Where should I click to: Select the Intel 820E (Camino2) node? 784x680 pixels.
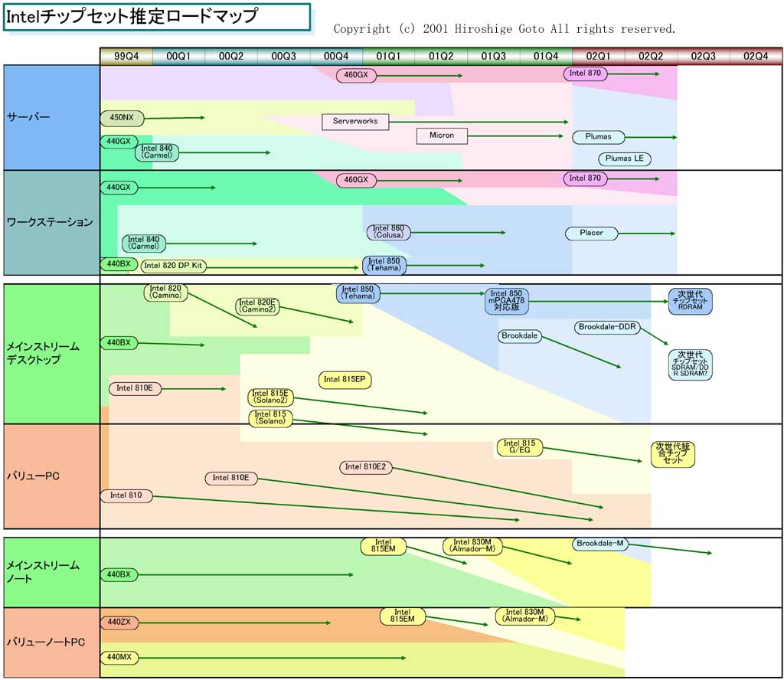[x=258, y=306]
